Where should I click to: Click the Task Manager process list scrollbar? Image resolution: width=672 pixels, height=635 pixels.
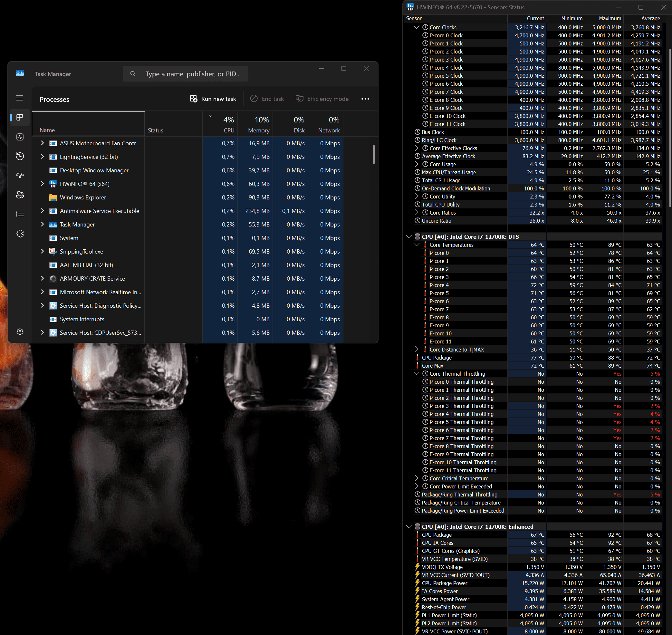click(x=374, y=154)
